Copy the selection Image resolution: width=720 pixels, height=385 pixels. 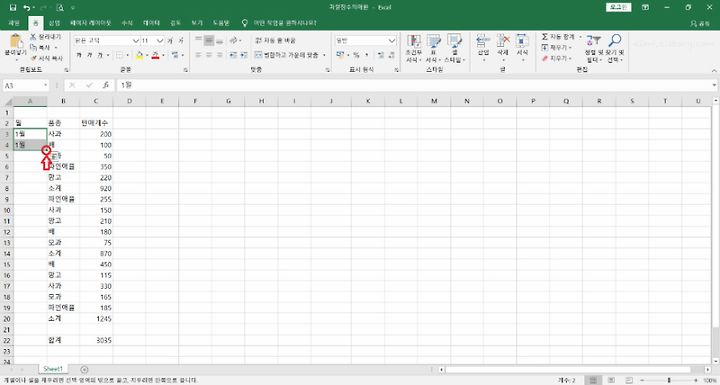click(x=41, y=47)
